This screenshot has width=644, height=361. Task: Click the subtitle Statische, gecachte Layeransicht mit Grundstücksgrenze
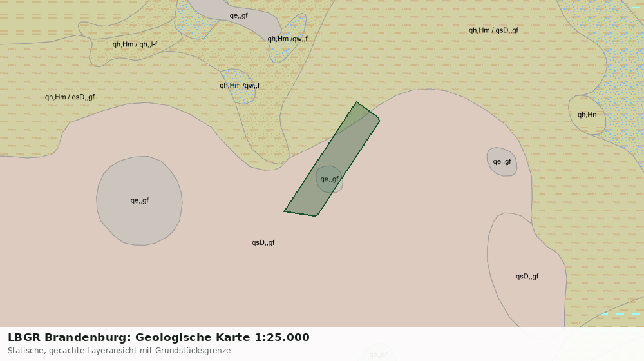119,351
